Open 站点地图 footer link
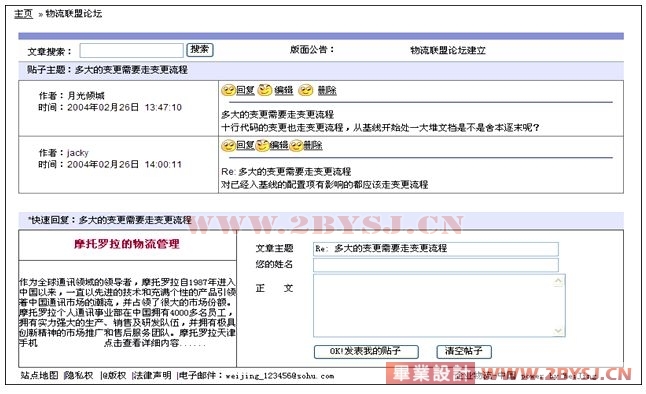Screen dimensions: 646x394 click(40, 375)
